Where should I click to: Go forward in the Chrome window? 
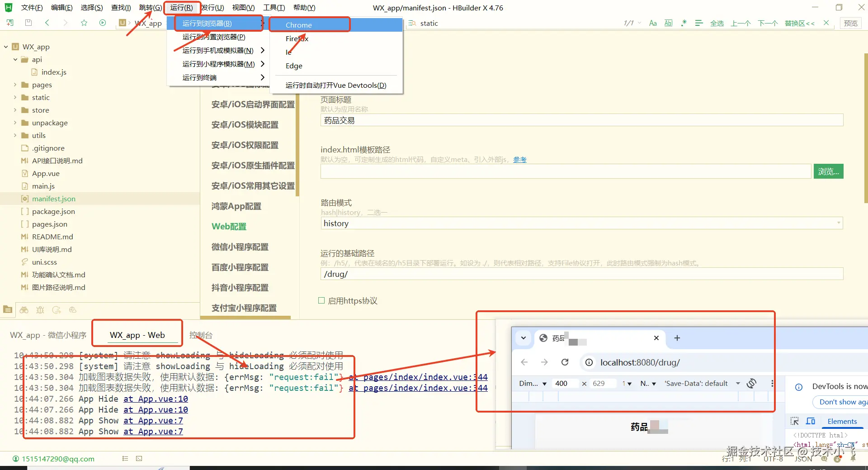pos(544,362)
